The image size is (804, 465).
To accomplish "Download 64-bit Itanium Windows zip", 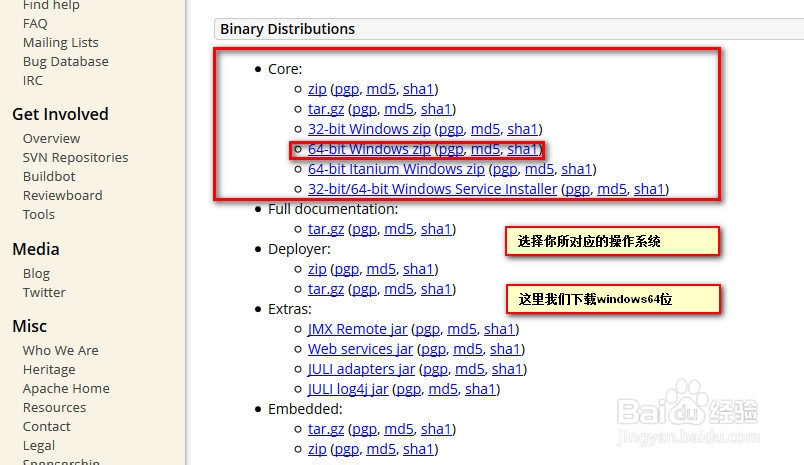I will [396, 169].
